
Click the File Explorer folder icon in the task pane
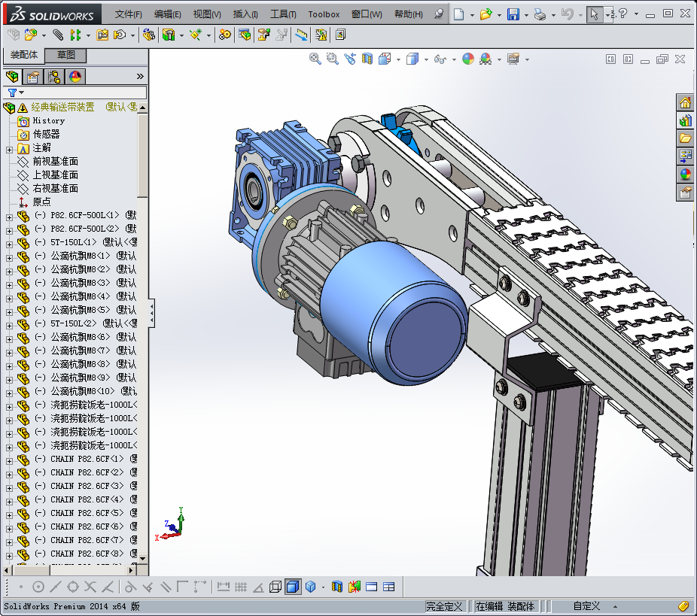click(685, 138)
